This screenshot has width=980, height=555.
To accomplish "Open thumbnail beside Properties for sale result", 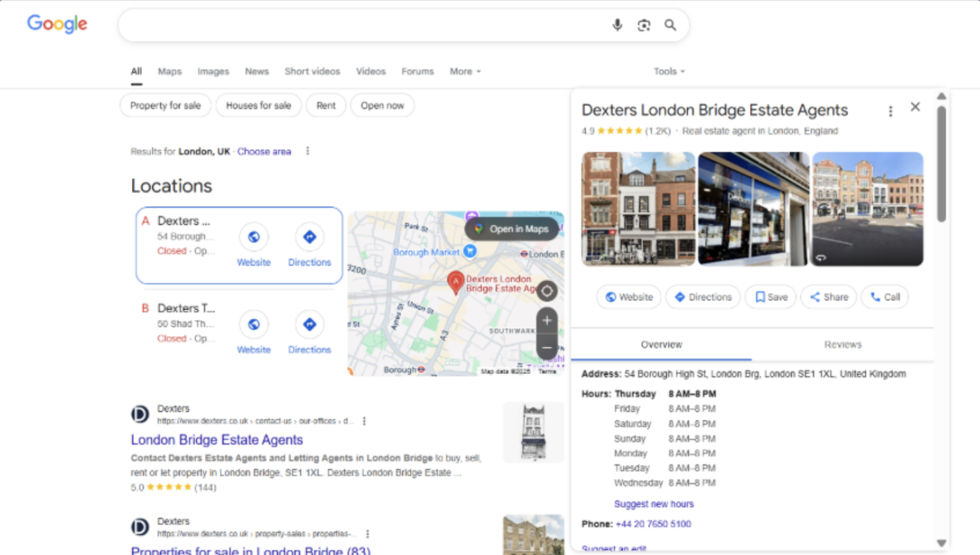I will coord(533,534).
